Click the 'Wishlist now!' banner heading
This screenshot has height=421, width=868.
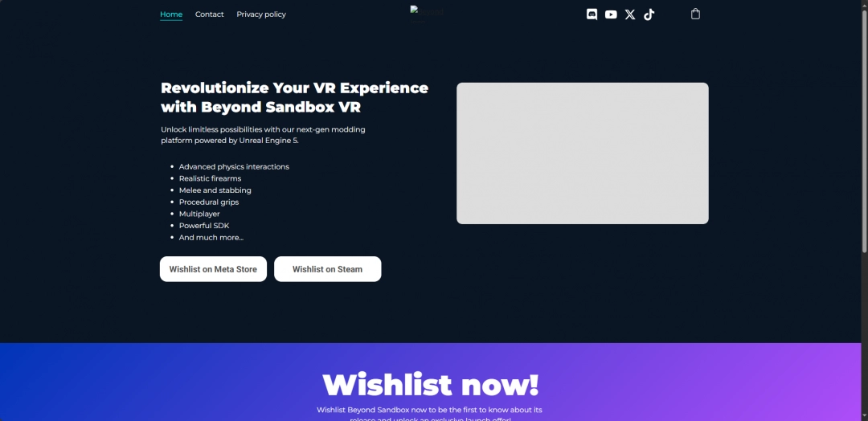(430, 385)
